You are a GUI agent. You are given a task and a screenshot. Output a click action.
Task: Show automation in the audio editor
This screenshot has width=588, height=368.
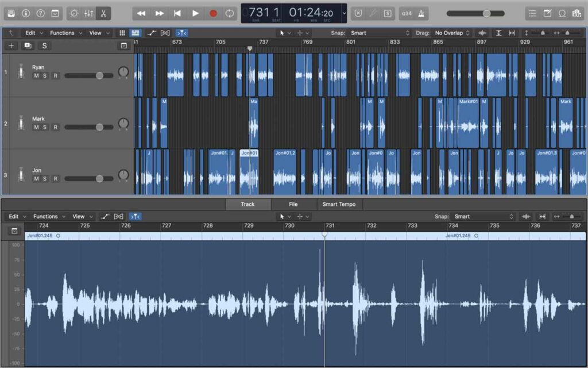(x=105, y=217)
